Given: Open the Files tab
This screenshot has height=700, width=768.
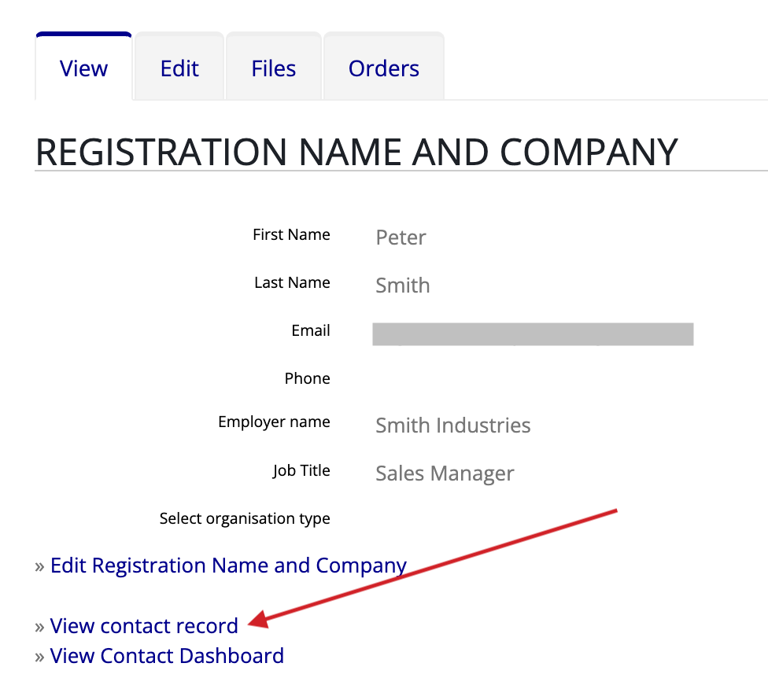Looking at the screenshot, I should coord(273,68).
